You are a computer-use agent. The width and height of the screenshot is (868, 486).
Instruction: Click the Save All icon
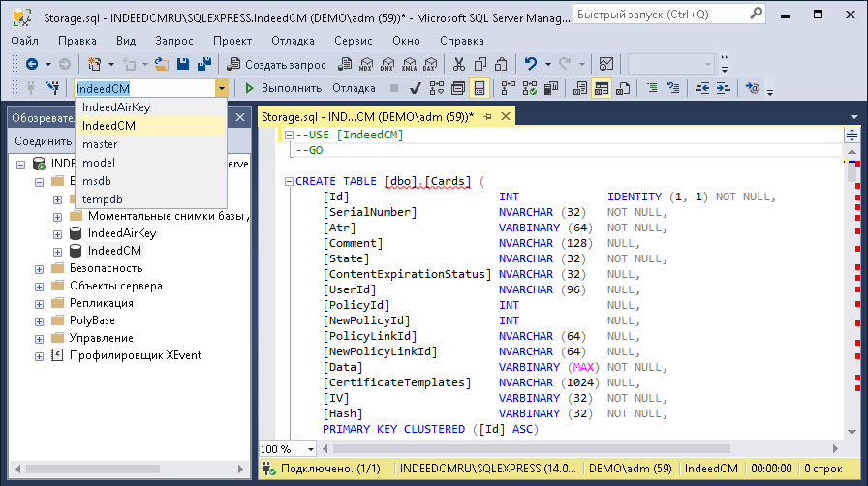coord(204,64)
